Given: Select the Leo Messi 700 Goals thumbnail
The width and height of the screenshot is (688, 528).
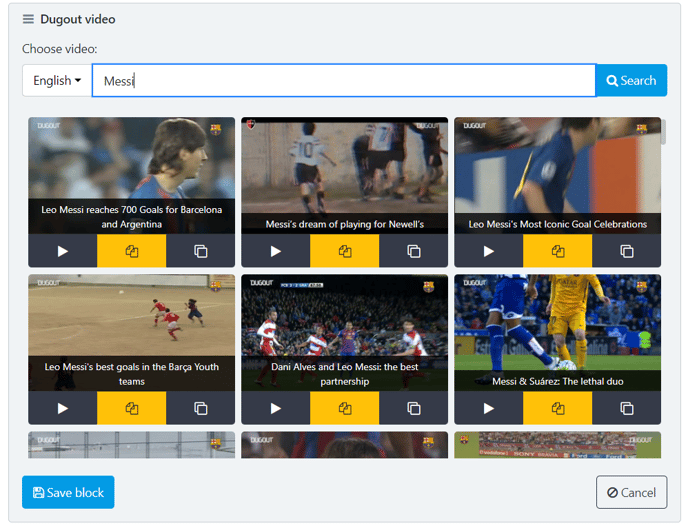Looking at the screenshot, I should (x=132, y=176).
